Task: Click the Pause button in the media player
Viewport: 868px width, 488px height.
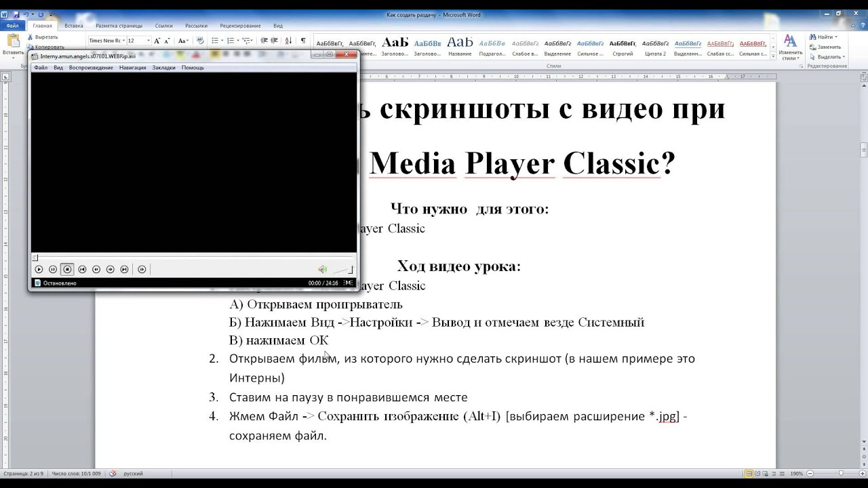Action: pyautogui.click(x=53, y=269)
